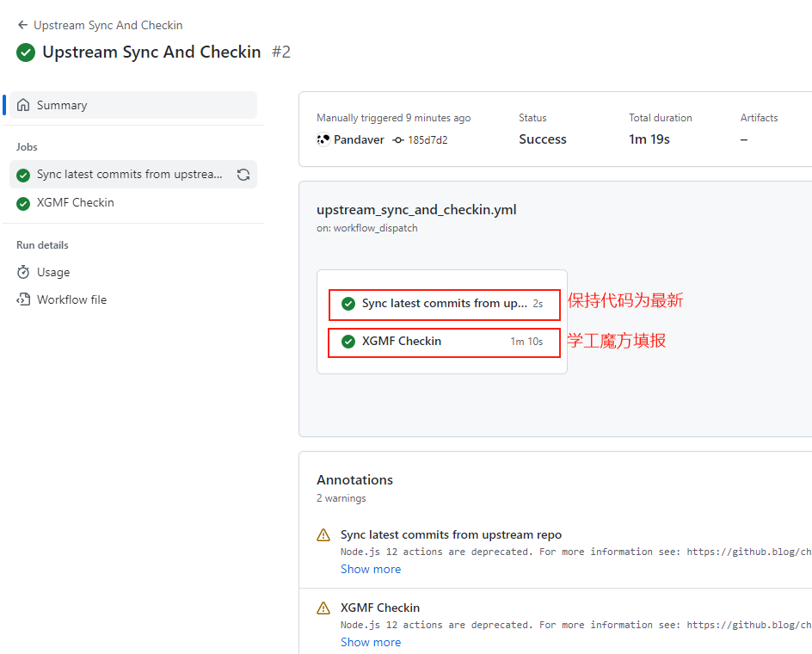The width and height of the screenshot is (812, 654).
Task: Open the Upstream Sync And Checkin breadcrumb link
Action: point(108,25)
